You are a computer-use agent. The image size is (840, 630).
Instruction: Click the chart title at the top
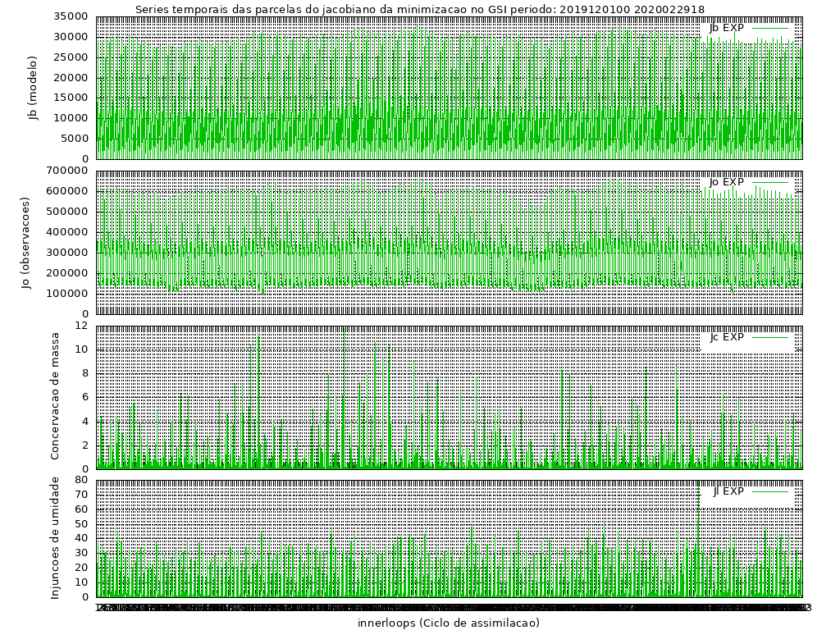click(x=419, y=9)
